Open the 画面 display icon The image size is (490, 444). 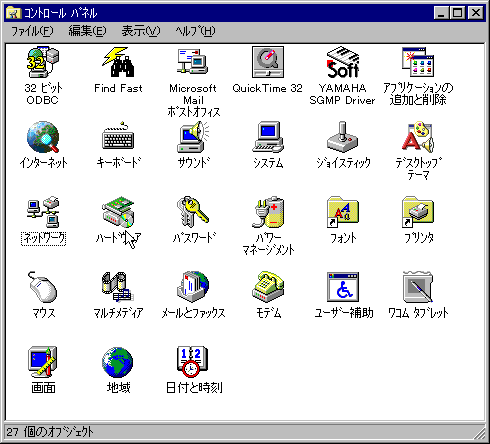point(43,362)
